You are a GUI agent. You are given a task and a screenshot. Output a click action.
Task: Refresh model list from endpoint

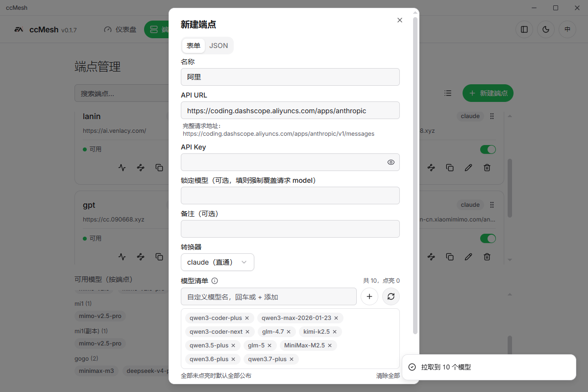(x=391, y=296)
